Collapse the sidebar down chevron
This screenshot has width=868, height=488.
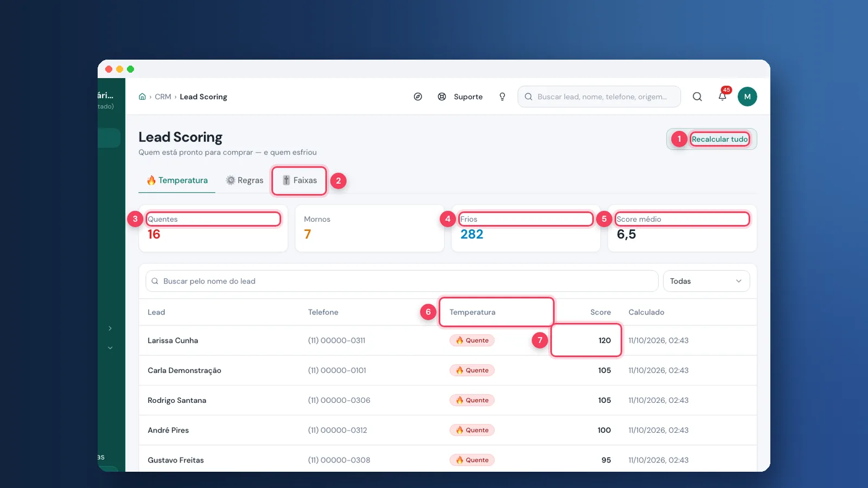(110, 348)
